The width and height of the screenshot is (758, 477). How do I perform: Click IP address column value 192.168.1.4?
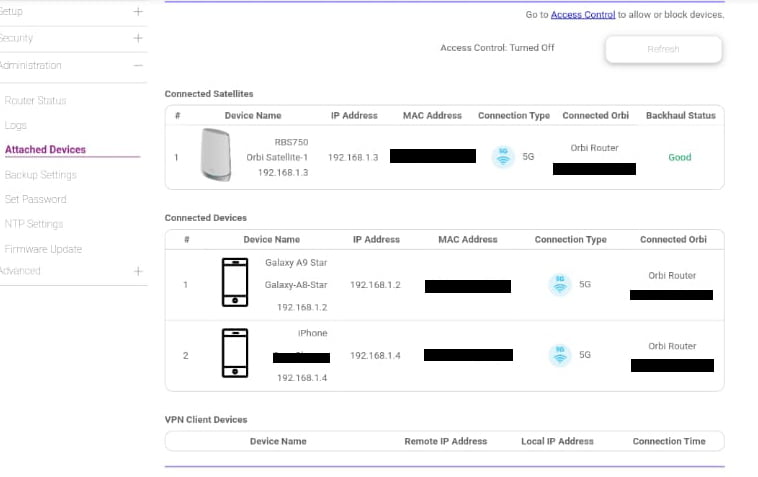click(375, 355)
